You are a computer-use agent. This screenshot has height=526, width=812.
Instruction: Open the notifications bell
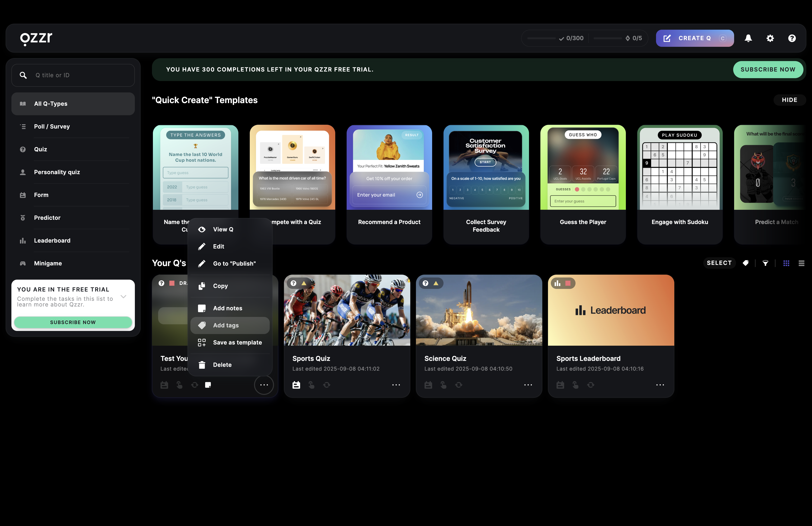coord(748,38)
